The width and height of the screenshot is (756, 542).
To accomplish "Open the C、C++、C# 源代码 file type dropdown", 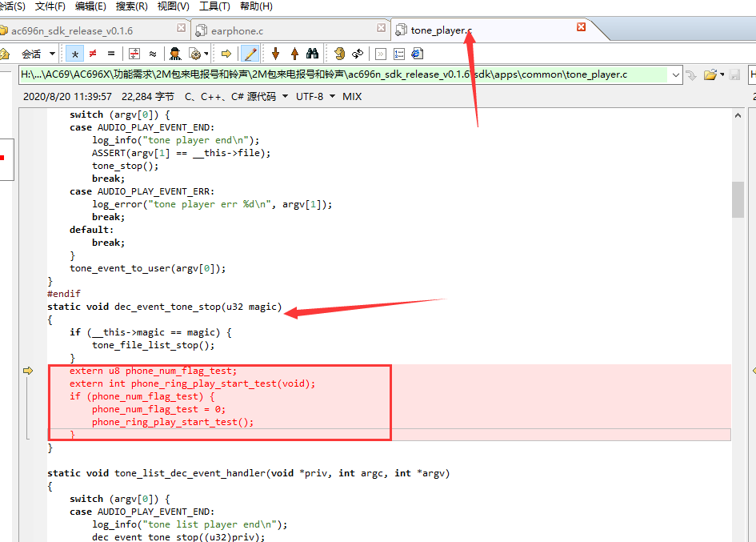I will coord(236,97).
